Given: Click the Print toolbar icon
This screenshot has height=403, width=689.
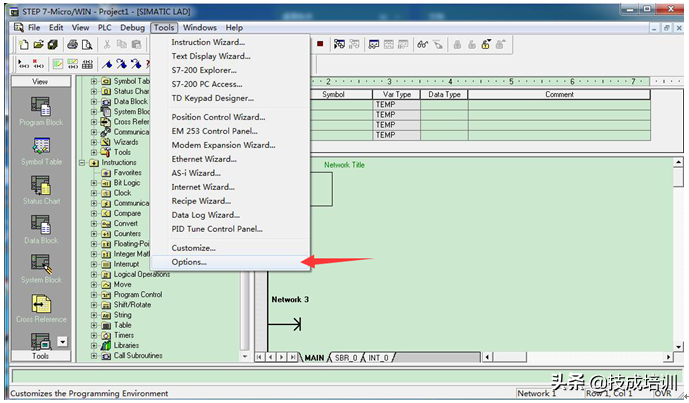Looking at the screenshot, I should (73, 44).
